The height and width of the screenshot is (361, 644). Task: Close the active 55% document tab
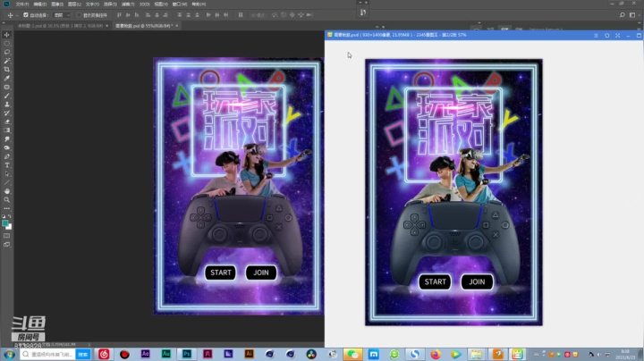177,26
